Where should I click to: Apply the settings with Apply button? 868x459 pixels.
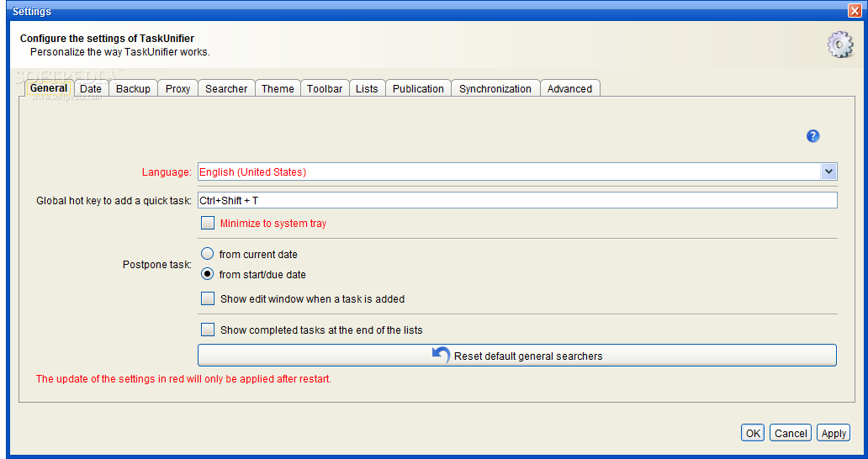click(x=834, y=433)
